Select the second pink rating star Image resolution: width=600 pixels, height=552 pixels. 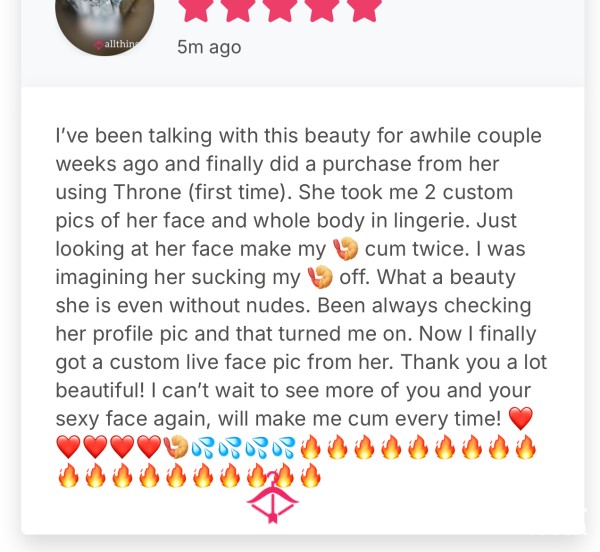(x=239, y=9)
